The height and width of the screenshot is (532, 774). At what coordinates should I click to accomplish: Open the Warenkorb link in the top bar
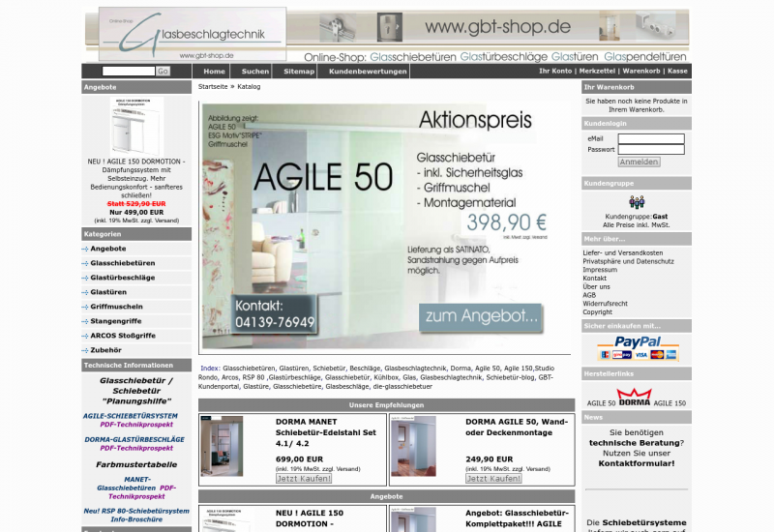[641, 72]
